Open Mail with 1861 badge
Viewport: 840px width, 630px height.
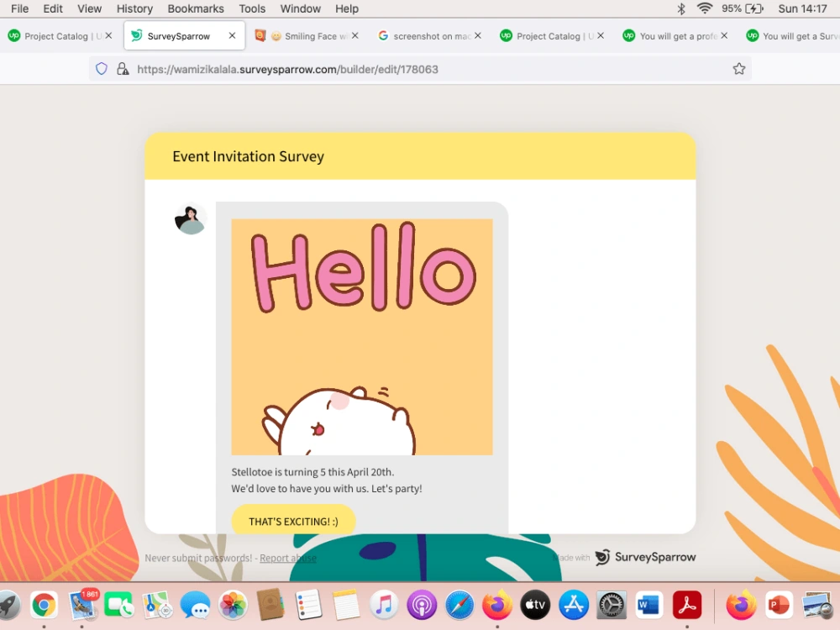coord(83,606)
